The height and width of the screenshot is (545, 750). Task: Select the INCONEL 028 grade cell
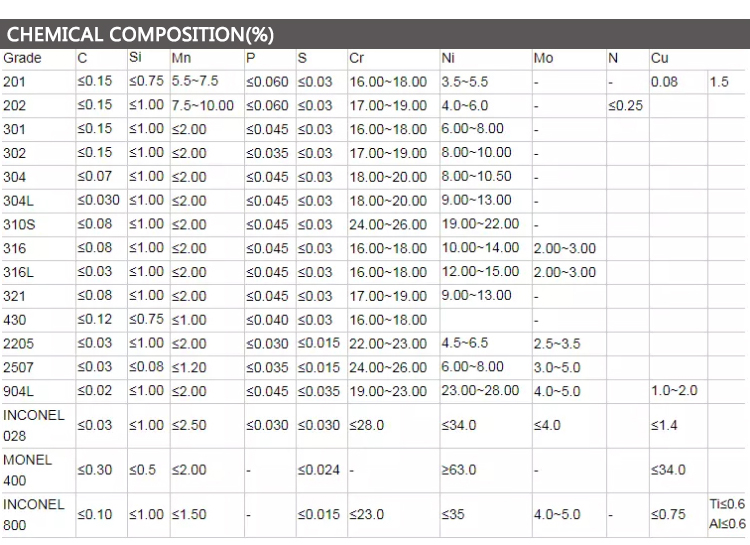point(33,425)
